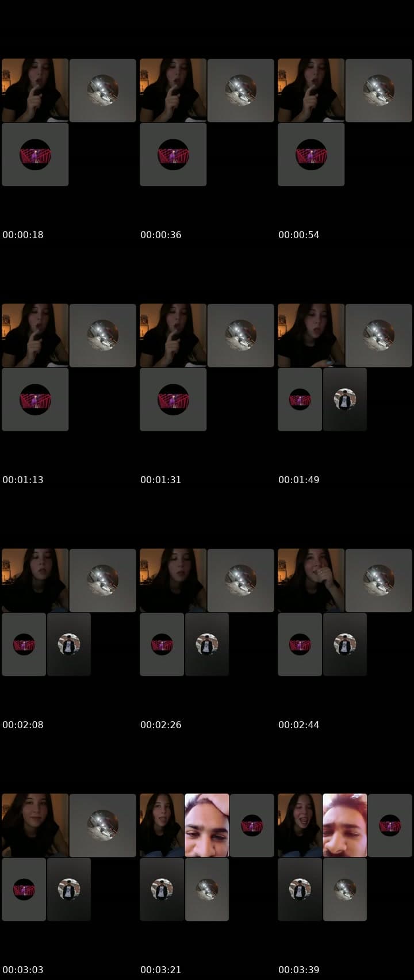Image resolution: width=414 pixels, height=980 pixels.
Task: Select the woman's webcam tile in frame 00:00:18
Action: 35,90
